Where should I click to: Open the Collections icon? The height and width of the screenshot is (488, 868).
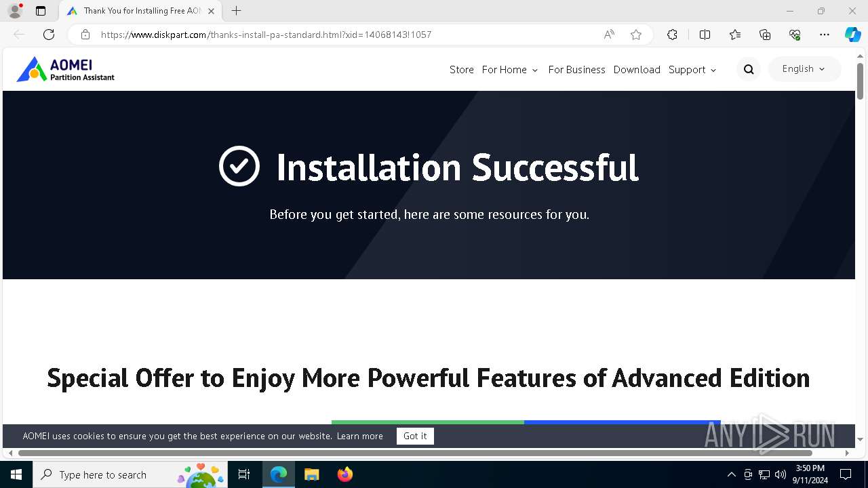[x=765, y=35]
